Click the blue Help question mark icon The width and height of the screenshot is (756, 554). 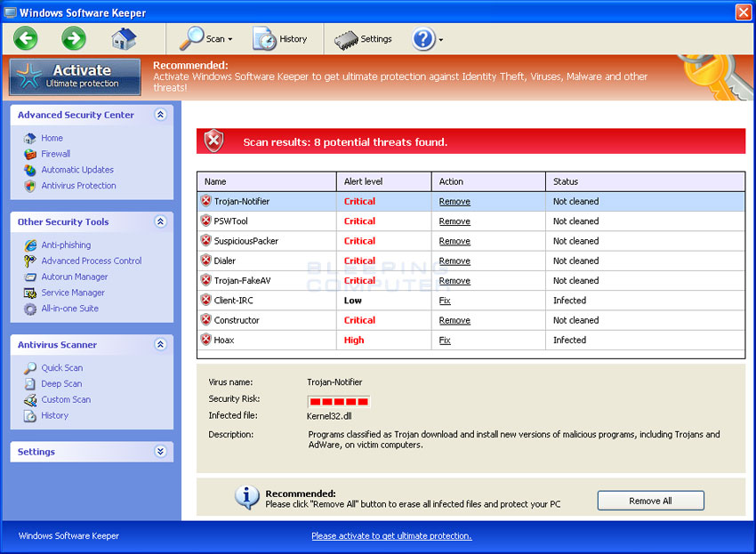423,39
